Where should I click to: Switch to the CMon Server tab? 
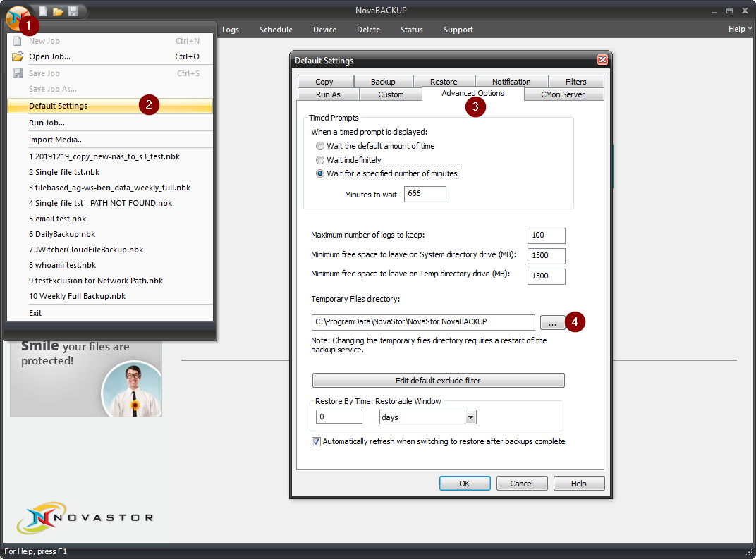point(563,94)
